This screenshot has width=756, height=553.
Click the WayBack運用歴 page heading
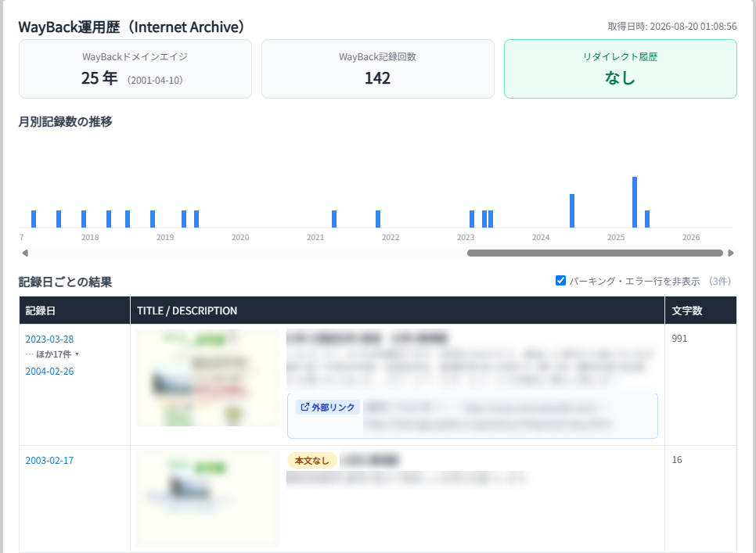tap(131, 27)
